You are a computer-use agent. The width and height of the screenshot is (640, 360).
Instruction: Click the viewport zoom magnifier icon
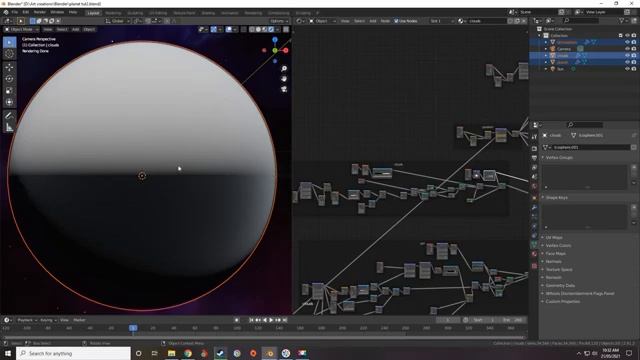284,69
